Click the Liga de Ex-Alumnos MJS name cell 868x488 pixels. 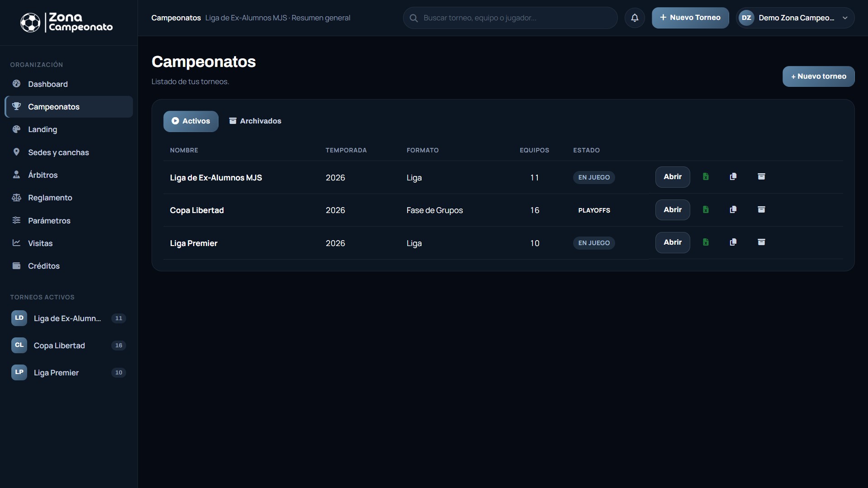pos(216,178)
